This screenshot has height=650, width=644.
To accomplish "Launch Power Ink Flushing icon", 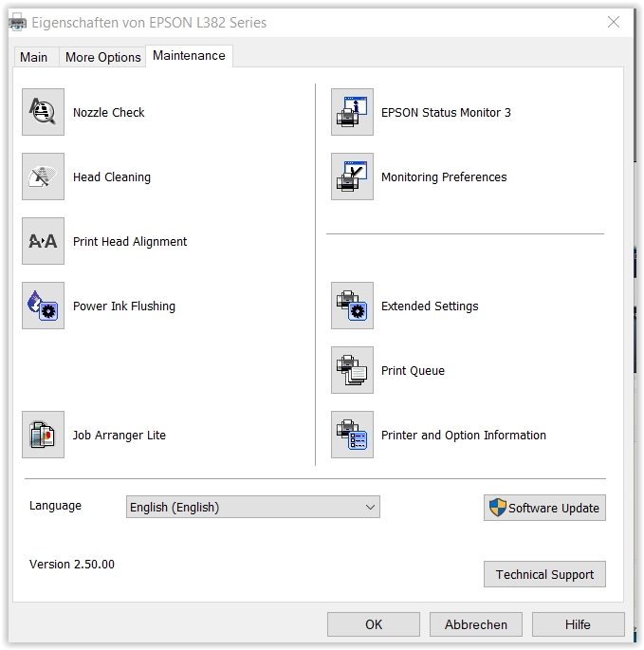I will pos(43,306).
